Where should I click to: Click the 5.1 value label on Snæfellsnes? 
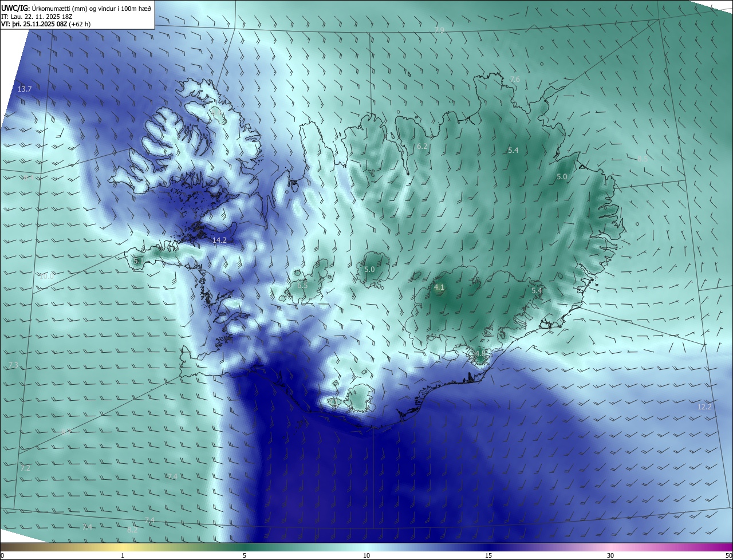point(139,261)
